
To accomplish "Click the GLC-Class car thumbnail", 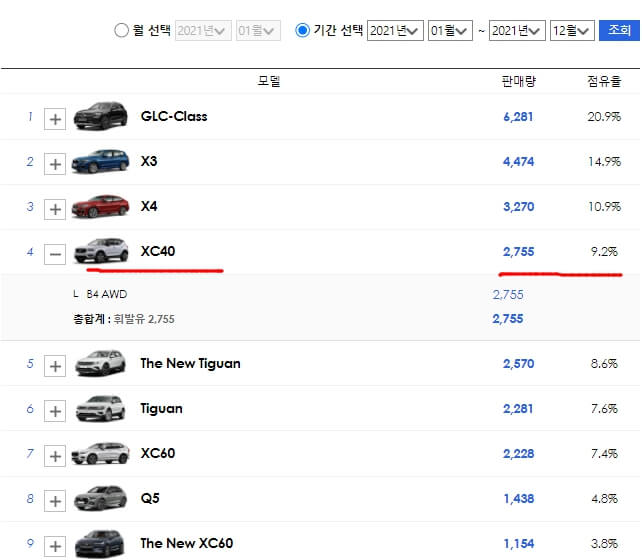I will (x=100, y=115).
